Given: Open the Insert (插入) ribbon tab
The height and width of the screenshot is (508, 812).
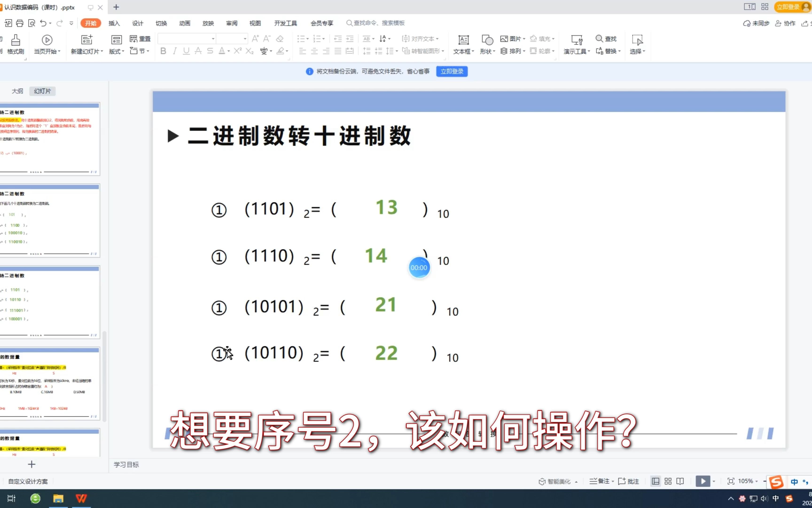Looking at the screenshot, I should tap(114, 23).
